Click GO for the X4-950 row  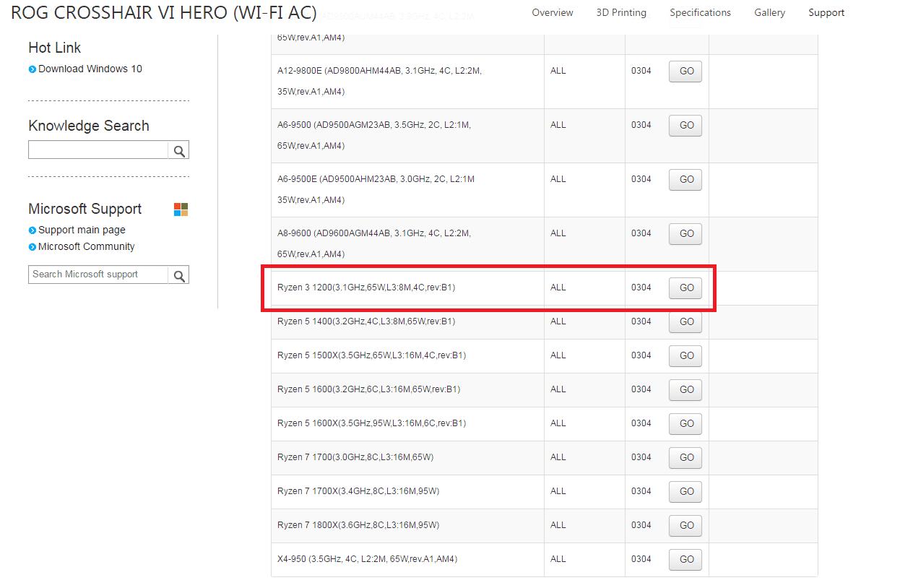(685, 560)
